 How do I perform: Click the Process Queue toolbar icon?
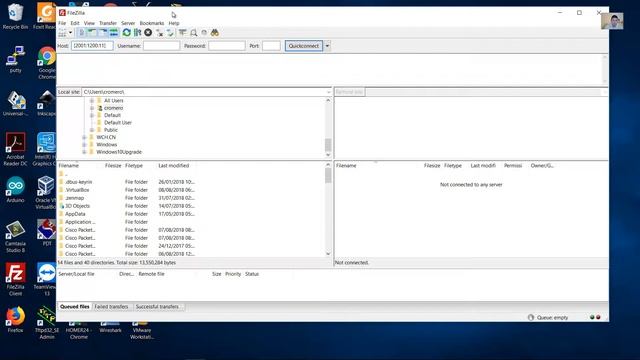point(138,33)
